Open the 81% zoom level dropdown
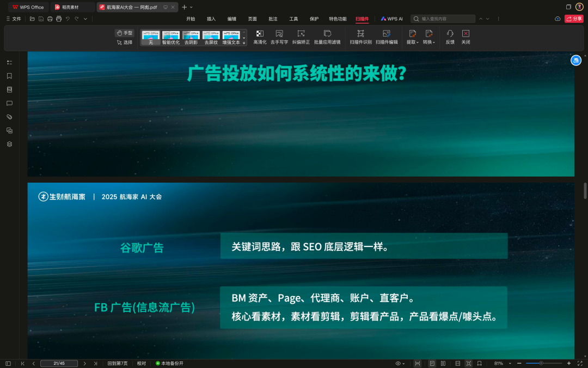588x368 pixels. coord(503,364)
